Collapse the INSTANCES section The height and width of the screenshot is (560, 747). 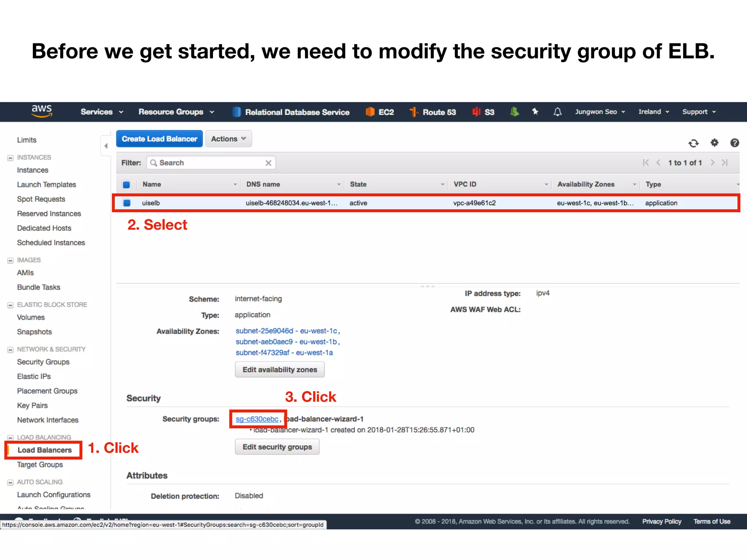tap(10, 158)
